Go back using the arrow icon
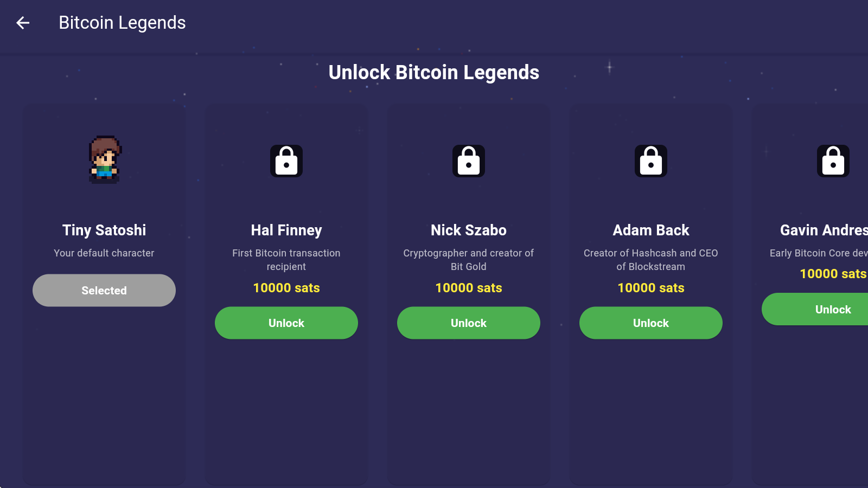The width and height of the screenshot is (868, 488). pyautogui.click(x=23, y=23)
